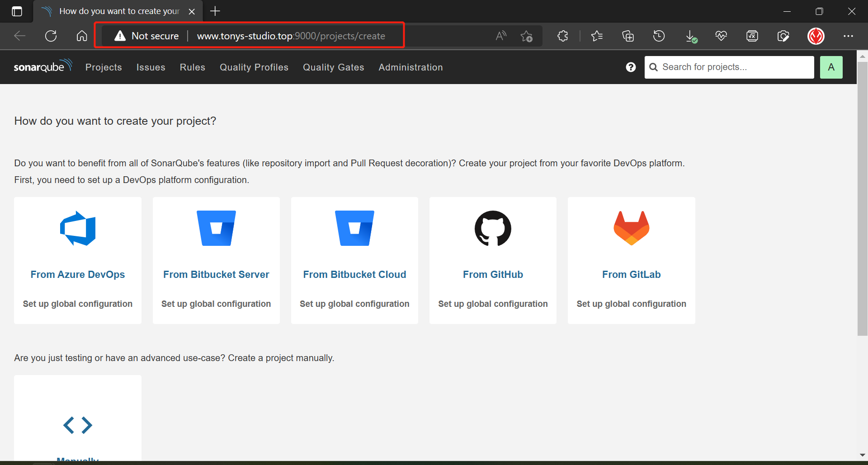Open the Quality Profiles menu item
This screenshot has height=465, width=868.
click(254, 67)
